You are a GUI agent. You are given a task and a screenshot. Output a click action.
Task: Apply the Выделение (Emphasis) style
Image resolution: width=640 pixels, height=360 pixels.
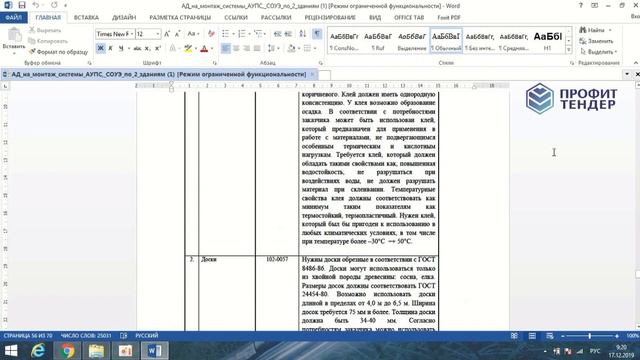tap(412, 40)
